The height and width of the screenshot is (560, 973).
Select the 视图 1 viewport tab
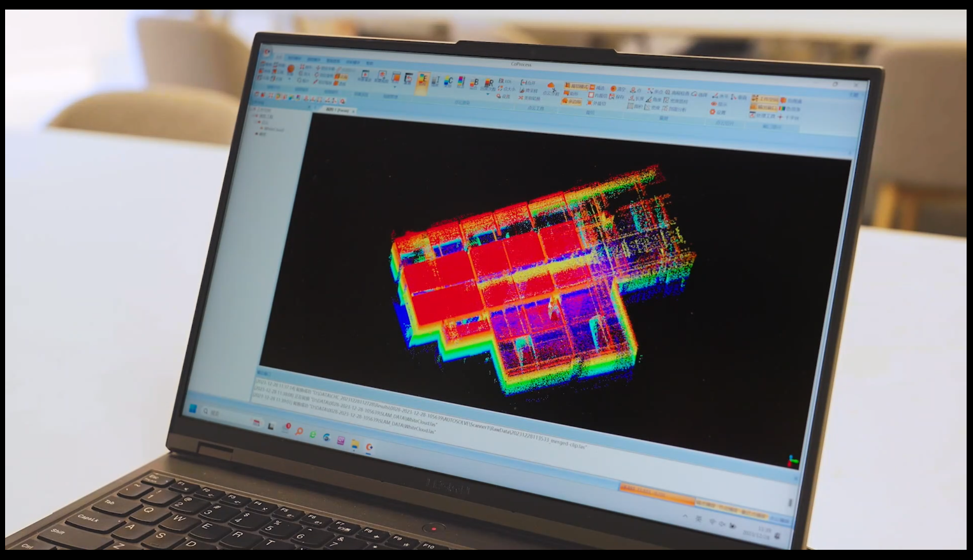click(337, 110)
